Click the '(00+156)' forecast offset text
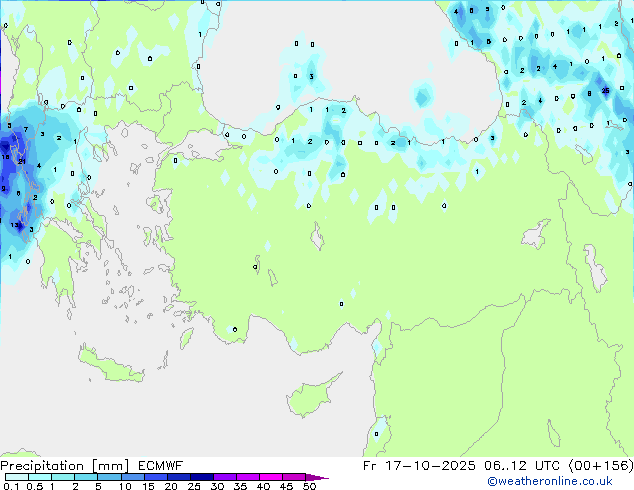634x490 pixels. coord(601,466)
